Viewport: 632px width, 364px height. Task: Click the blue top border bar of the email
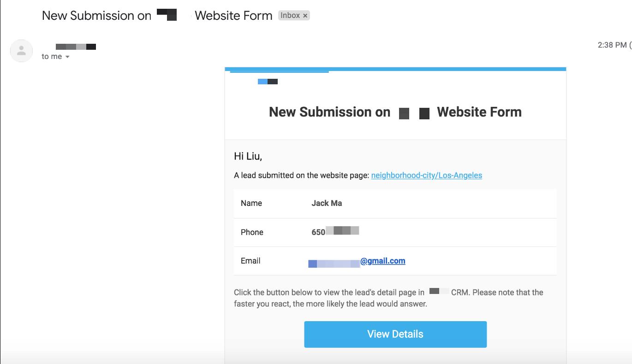tap(395, 68)
